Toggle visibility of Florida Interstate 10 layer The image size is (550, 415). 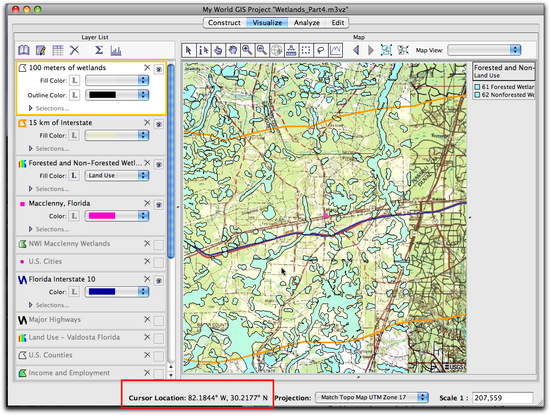(159, 281)
